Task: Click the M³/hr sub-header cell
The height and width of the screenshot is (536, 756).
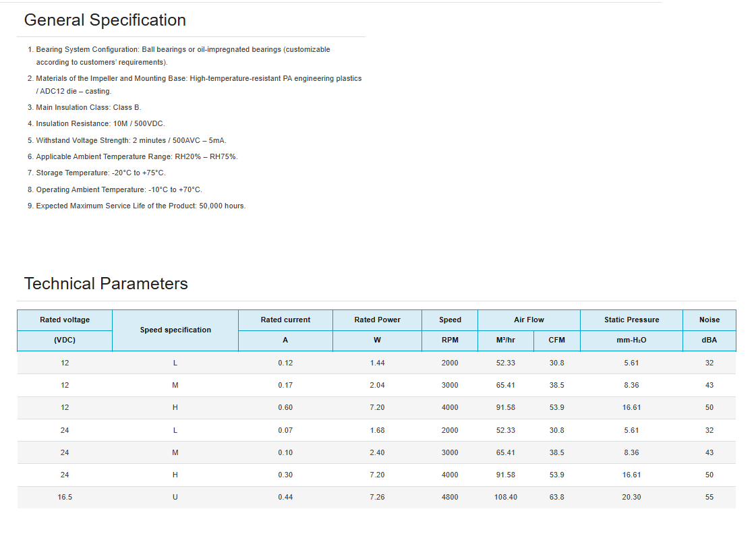Action: [x=505, y=340]
